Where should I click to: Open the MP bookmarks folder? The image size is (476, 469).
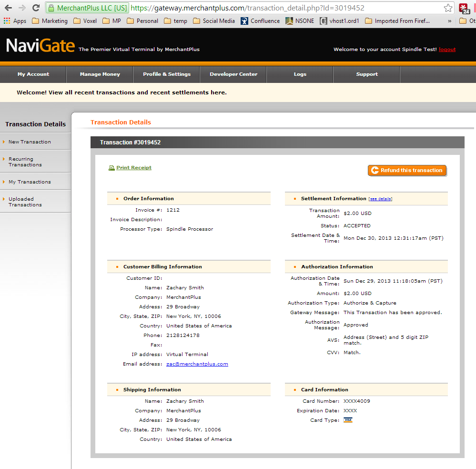pyautogui.click(x=111, y=21)
